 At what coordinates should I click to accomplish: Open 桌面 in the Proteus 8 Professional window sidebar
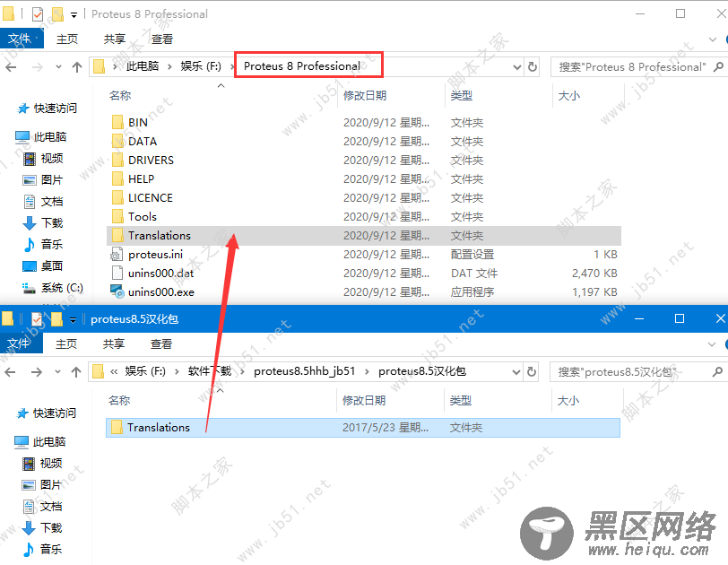point(43,266)
